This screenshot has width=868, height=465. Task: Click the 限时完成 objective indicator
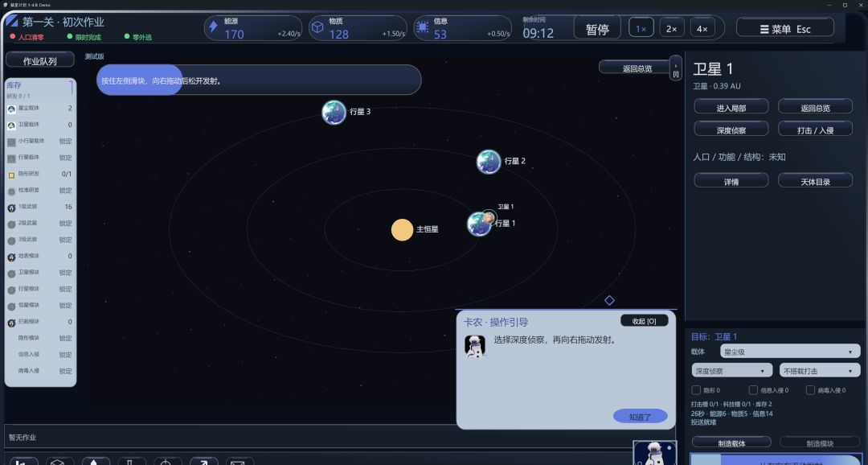[84, 37]
